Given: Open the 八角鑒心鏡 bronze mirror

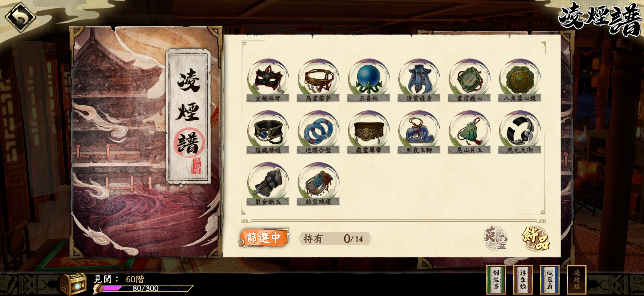Looking at the screenshot, I should [520, 80].
